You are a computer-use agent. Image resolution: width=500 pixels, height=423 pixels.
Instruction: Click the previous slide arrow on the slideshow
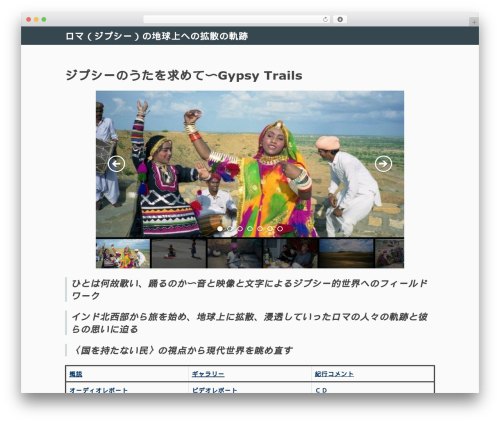pyautogui.click(x=116, y=164)
